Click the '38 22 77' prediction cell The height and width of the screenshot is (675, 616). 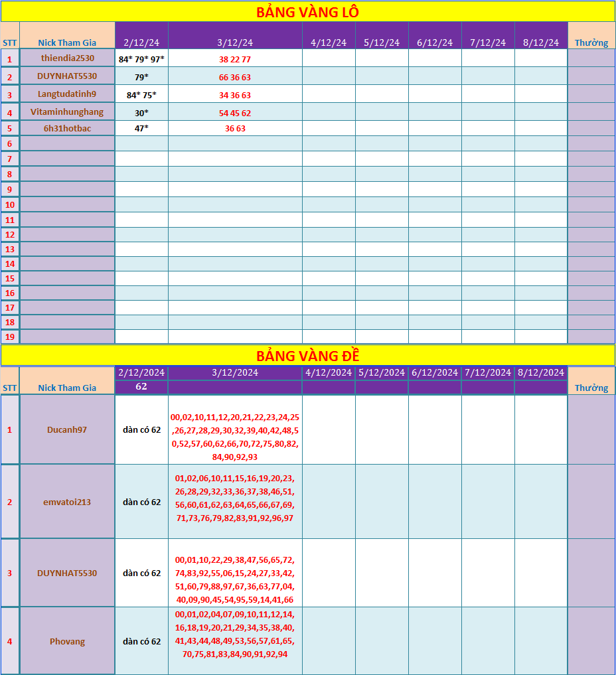235,59
